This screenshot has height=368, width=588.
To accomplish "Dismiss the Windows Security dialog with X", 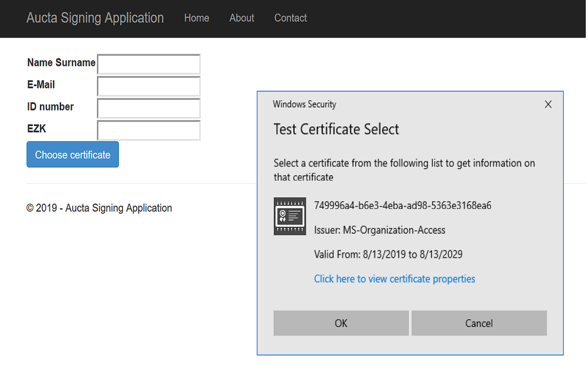I will click(x=548, y=104).
